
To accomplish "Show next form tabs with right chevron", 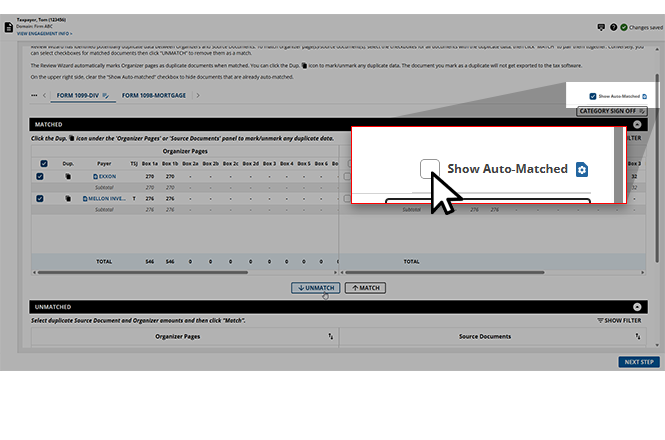I will pos(198,95).
